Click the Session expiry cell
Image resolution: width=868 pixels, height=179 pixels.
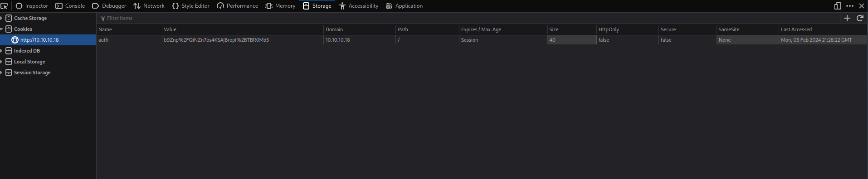[x=503, y=40]
